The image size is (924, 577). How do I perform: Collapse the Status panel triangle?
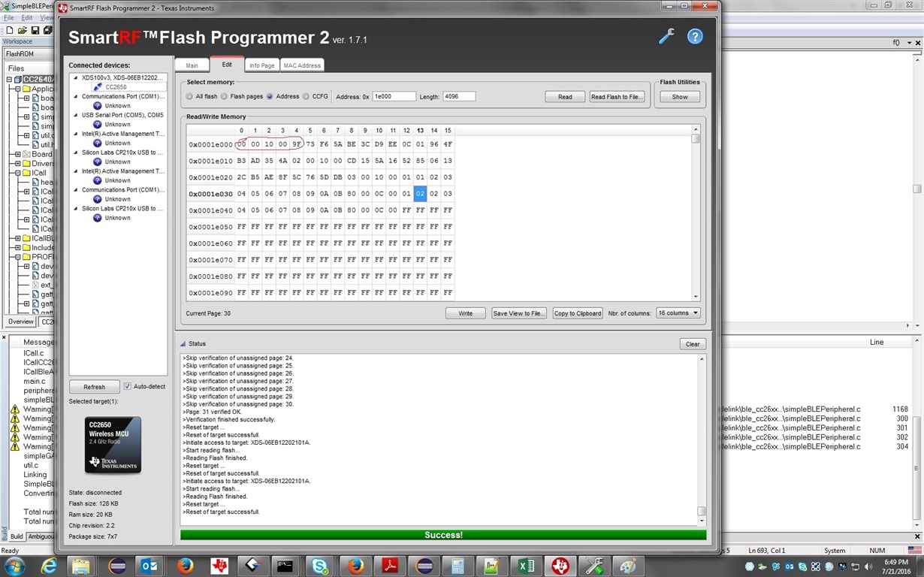[x=183, y=343]
